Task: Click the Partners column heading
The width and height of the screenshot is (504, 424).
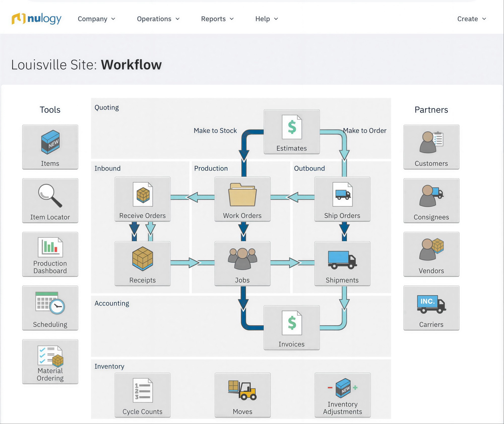Action: (x=431, y=110)
